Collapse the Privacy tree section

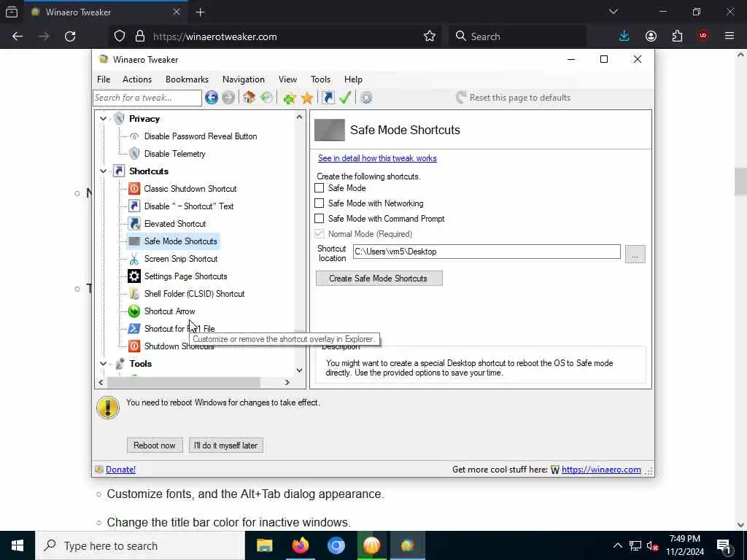pyautogui.click(x=104, y=119)
